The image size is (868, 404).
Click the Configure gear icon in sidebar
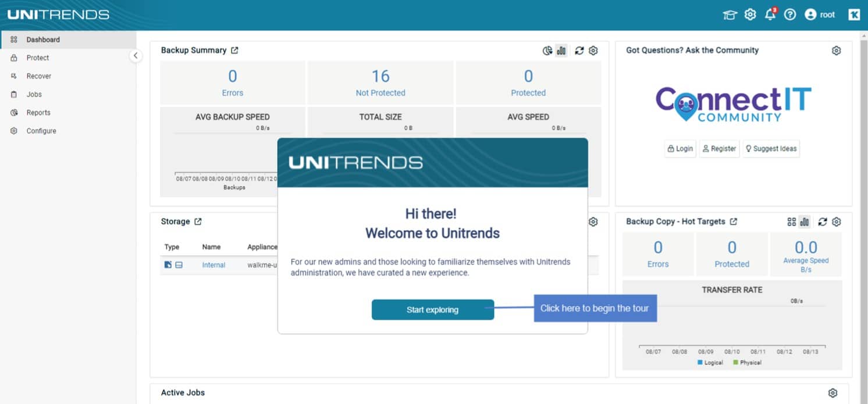click(14, 131)
